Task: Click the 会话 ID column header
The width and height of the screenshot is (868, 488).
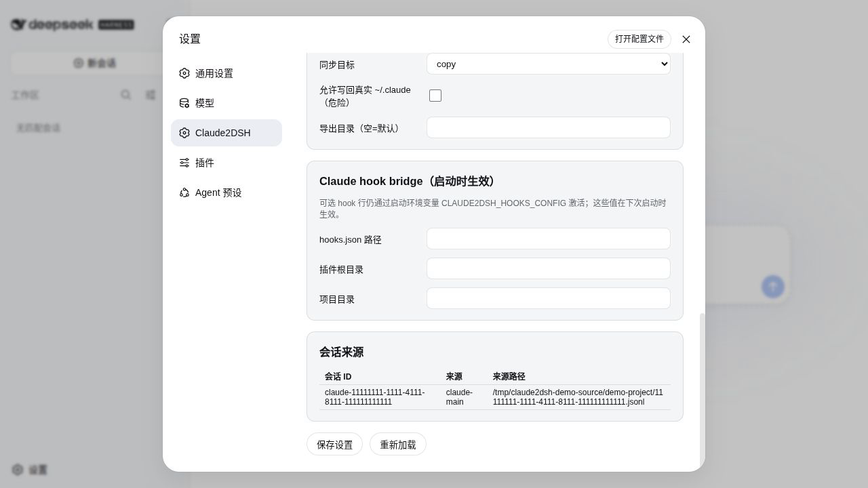Action: tap(338, 376)
